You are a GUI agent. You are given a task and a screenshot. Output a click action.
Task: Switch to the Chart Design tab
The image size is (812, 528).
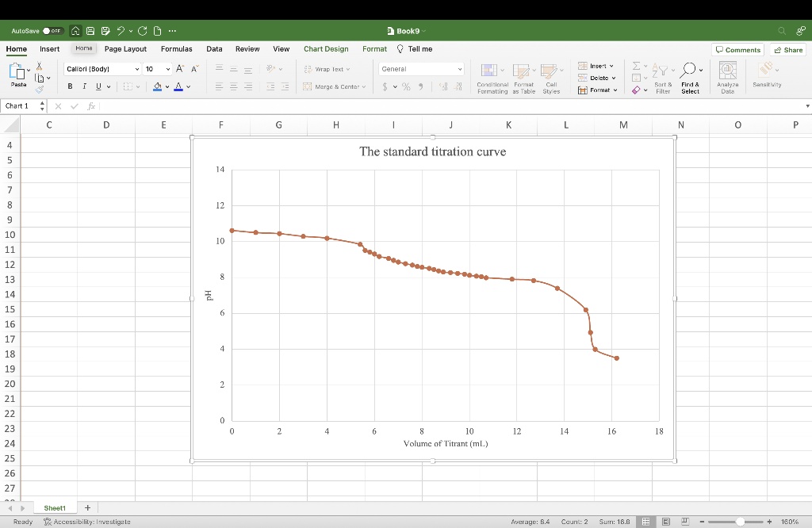326,48
